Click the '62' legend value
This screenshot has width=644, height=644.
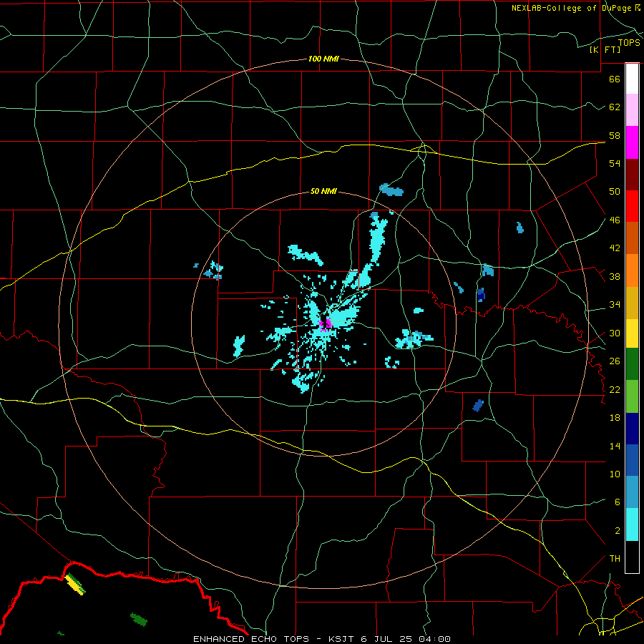615,107
